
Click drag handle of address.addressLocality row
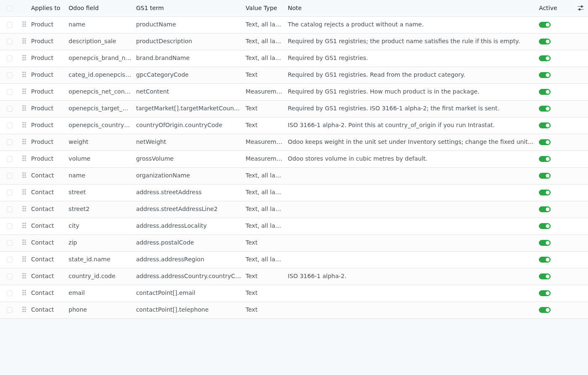24,226
